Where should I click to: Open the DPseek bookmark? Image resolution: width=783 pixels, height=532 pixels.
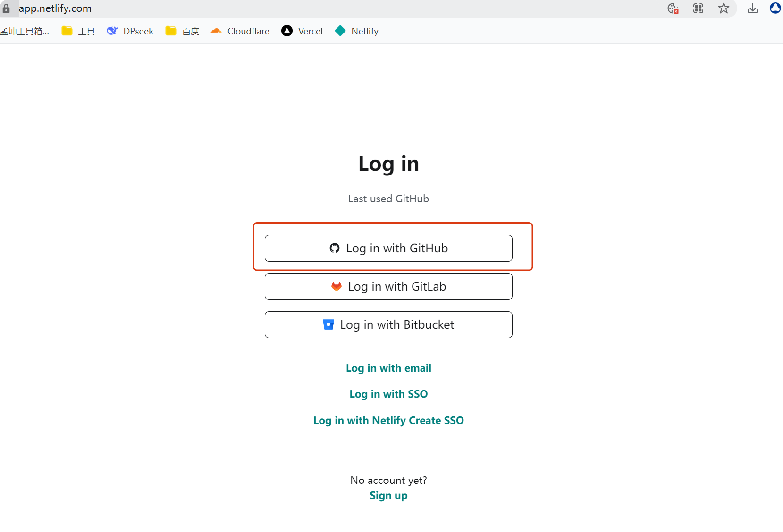pyautogui.click(x=130, y=31)
